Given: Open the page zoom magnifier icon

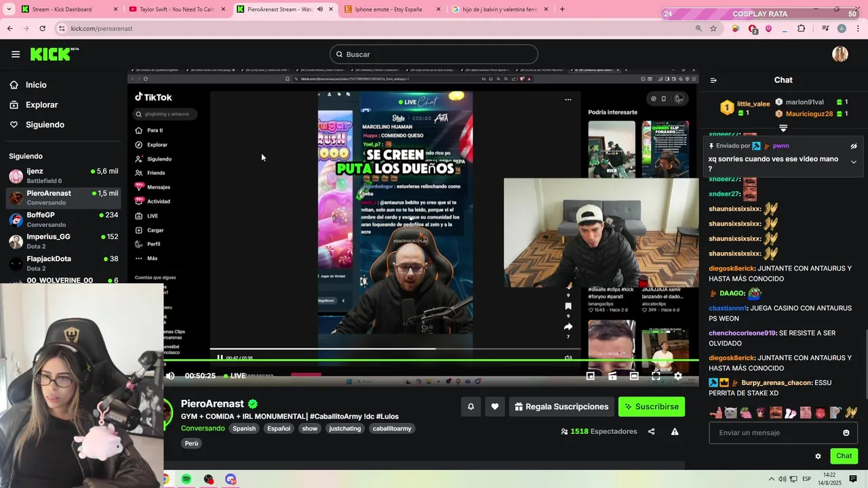Looking at the screenshot, I should [x=698, y=28].
